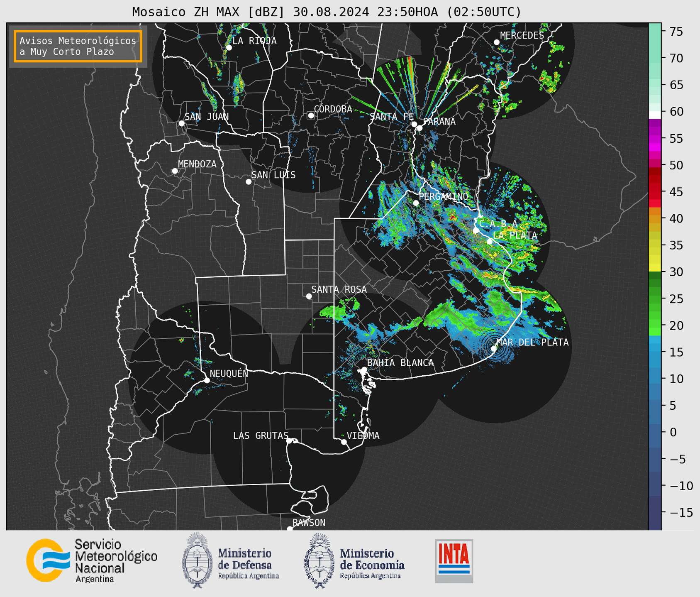Click the PERGAMINO city marker dot
This screenshot has height=597, width=700.
coord(416,203)
